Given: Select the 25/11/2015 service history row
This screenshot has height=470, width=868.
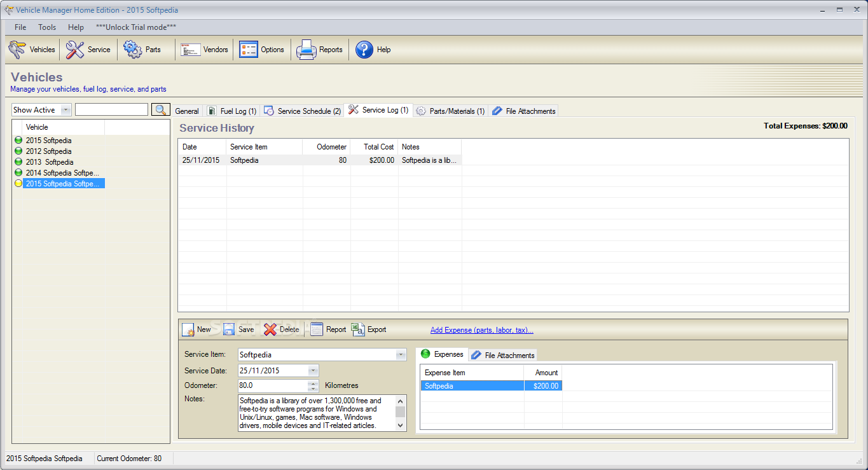Looking at the screenshot, I should tap(320, 160).
